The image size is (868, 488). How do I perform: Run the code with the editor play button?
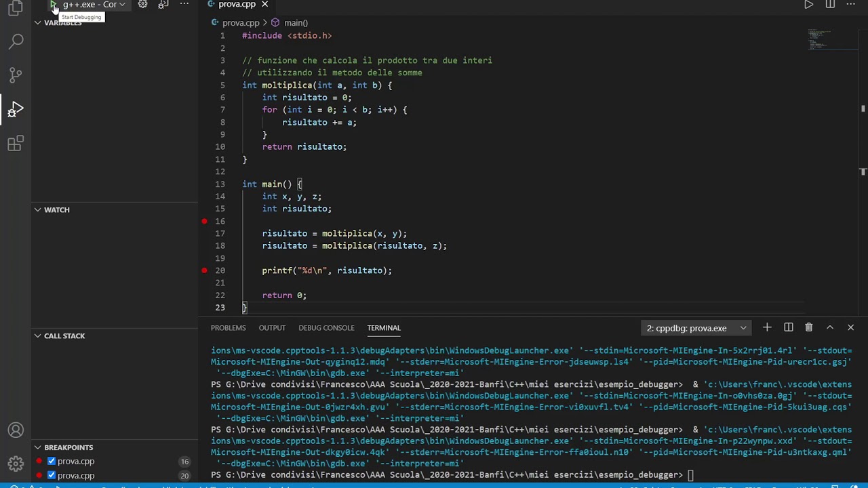(x=808, y=5)
